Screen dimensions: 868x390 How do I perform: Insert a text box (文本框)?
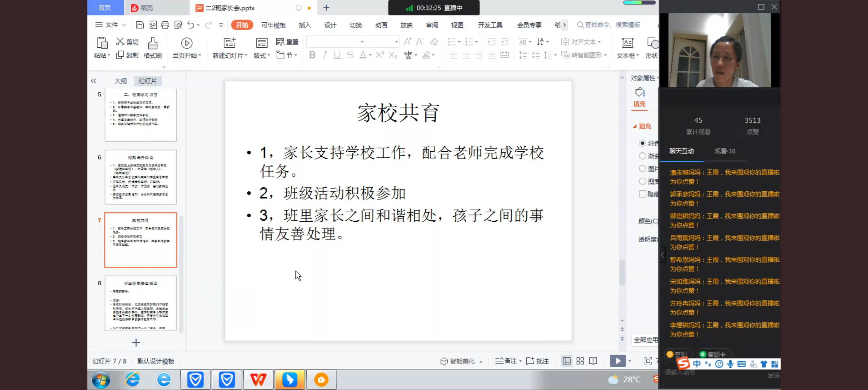(627, 48)
